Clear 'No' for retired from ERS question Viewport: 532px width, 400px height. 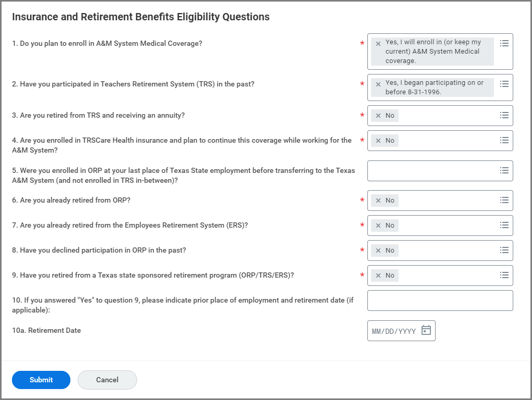(x=378, y=226)
